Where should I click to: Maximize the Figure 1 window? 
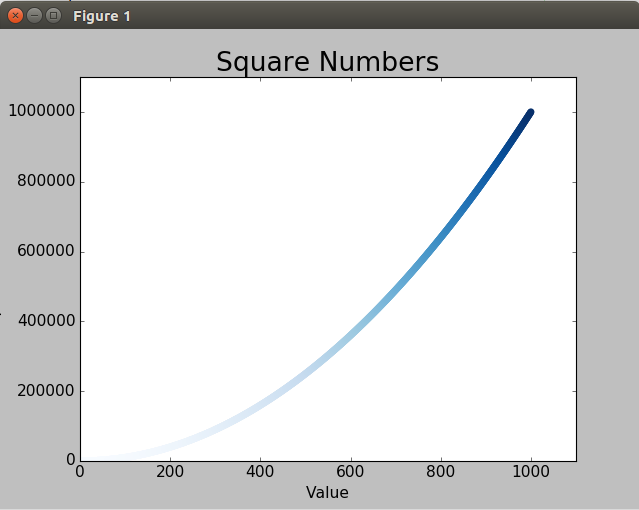[x=53, y=16]
